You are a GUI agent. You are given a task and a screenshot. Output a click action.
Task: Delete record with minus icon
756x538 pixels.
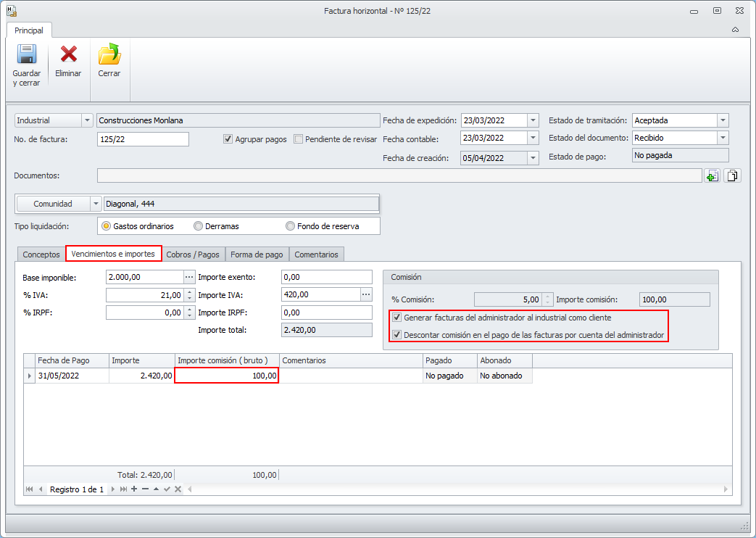(145, 489)
